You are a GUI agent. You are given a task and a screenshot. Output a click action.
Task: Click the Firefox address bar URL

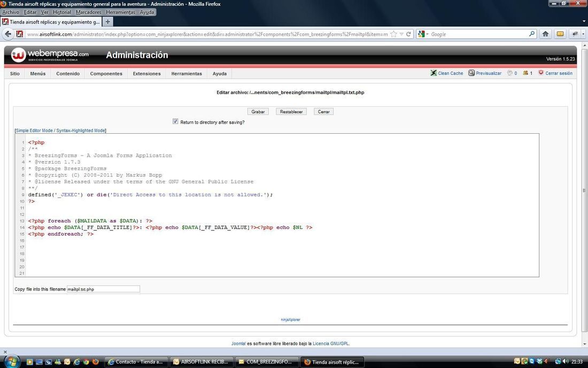point(207,34)
